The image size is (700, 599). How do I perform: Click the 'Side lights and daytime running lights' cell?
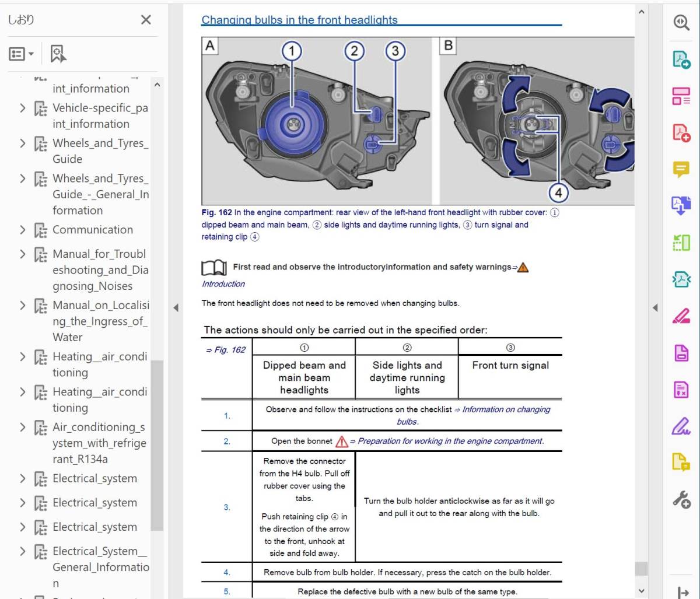click(x=407, y=377)
